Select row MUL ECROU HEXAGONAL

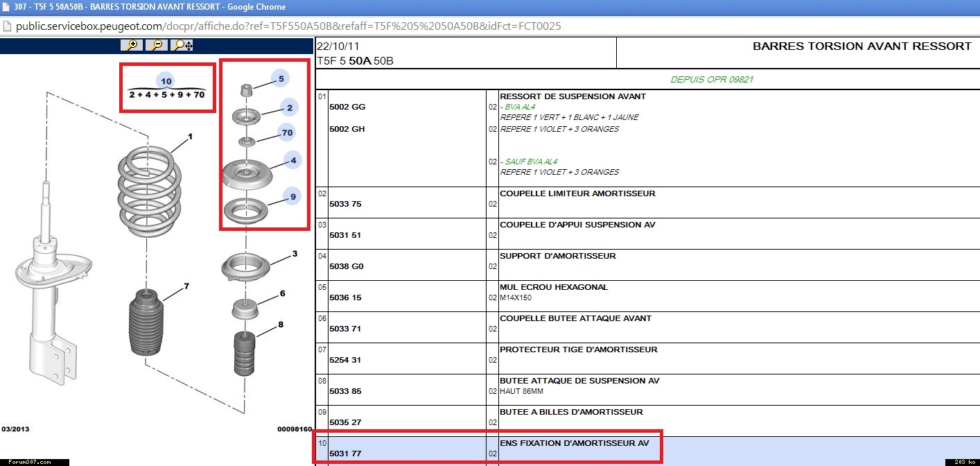[647, 296]
